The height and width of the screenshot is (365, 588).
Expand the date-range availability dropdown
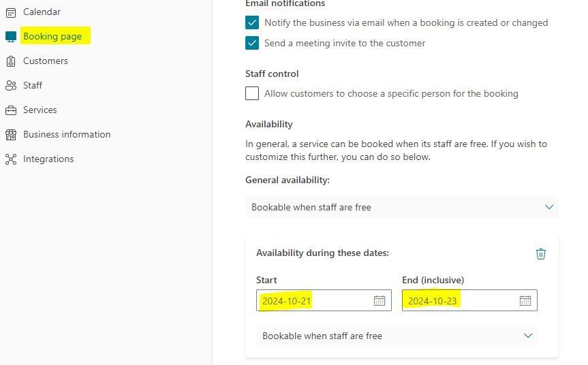click(397, 336)
